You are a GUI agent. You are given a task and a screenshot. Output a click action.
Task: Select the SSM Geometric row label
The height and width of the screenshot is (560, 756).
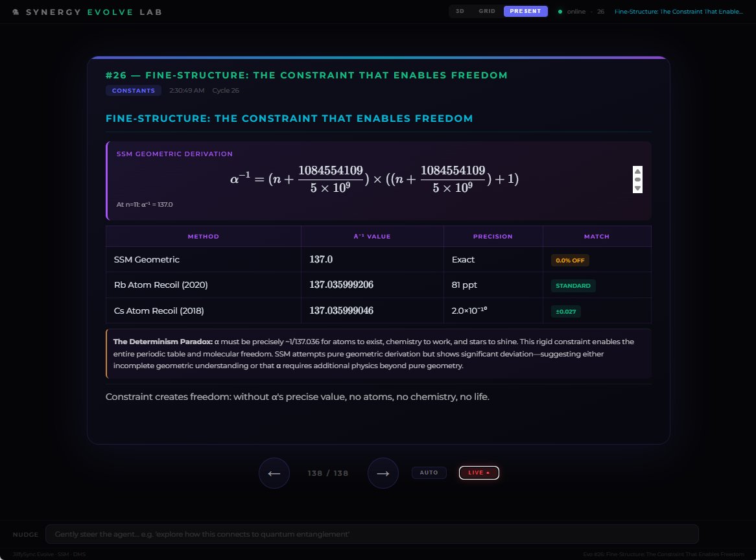coord(147,259)
